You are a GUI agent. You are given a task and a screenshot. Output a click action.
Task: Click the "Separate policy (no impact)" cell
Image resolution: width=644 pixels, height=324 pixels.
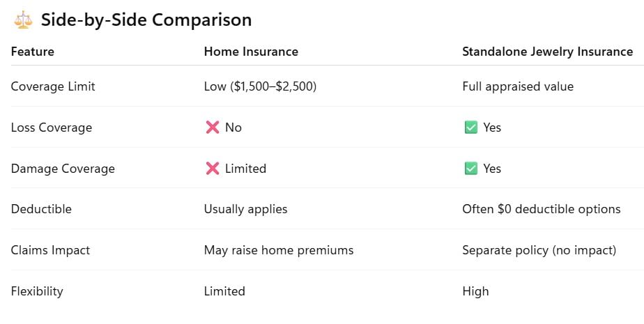tap(539, 250)
